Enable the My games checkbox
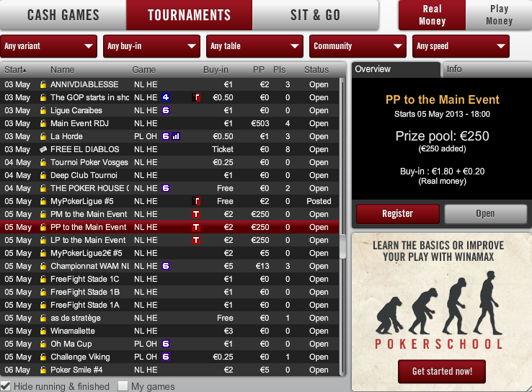 pyautogui.click(x=123, y=386)
